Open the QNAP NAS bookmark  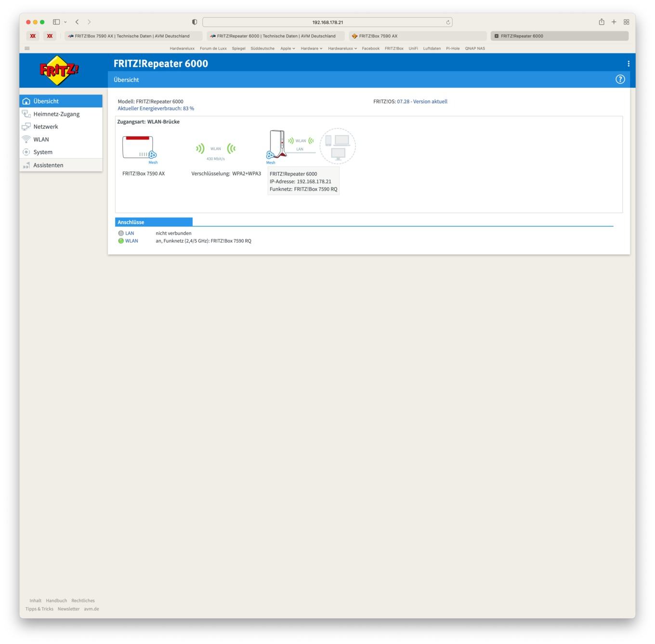click(x=475, y=49)
